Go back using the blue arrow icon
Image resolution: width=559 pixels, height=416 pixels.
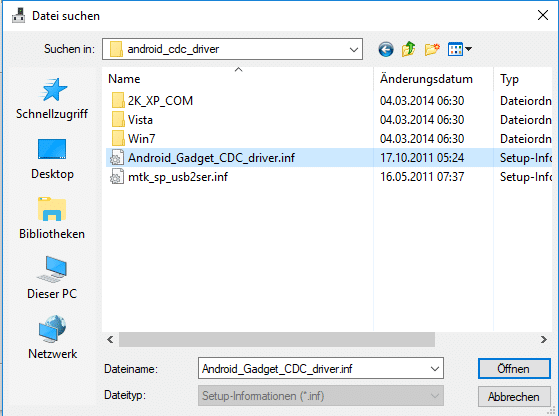click(x=386, y=49)
